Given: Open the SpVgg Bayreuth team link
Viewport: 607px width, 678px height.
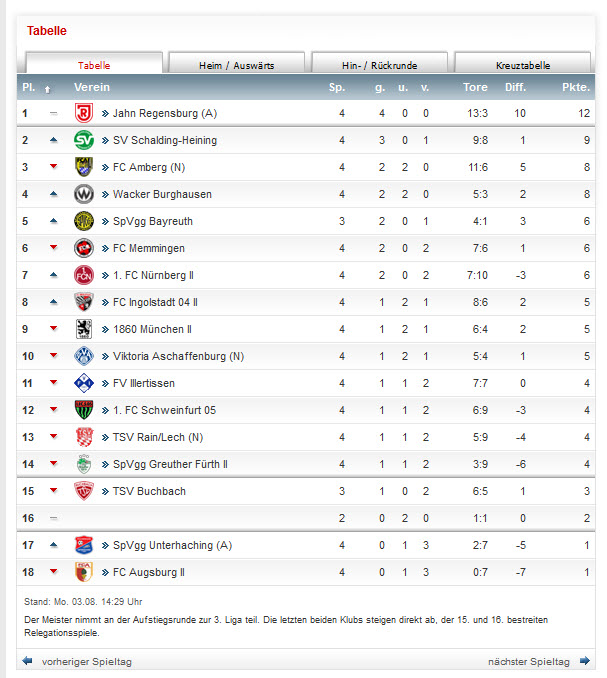Looking at the screenshot, I should 152,221.
